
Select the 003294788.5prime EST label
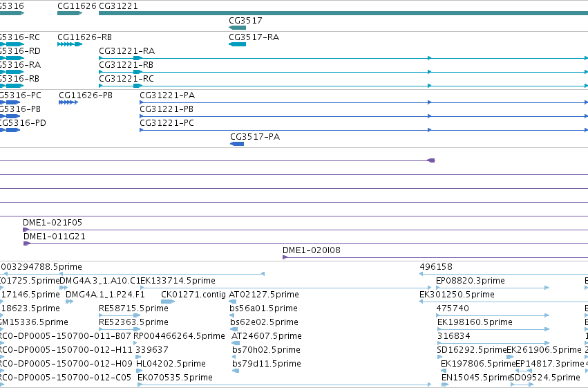[41, 267]
